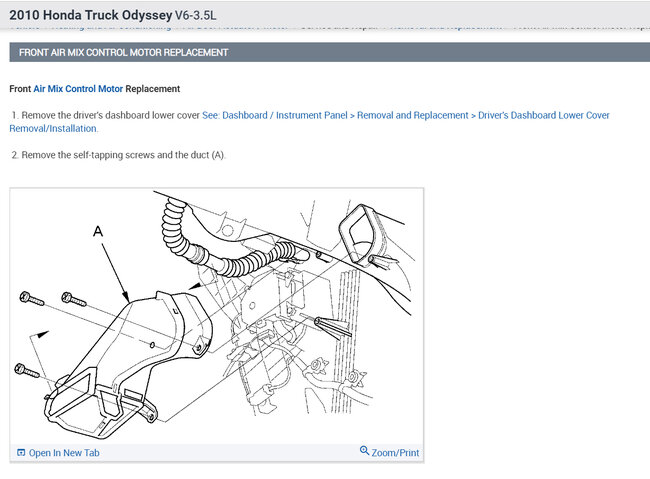Click the 'Removal/Installation' link on second line
Screen dimensions: 650x479
point(53,129)
